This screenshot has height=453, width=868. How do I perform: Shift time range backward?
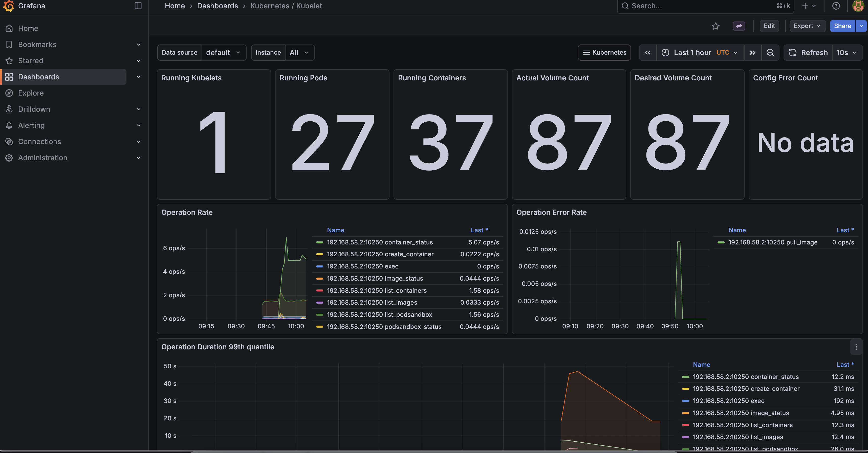[648, 53]
